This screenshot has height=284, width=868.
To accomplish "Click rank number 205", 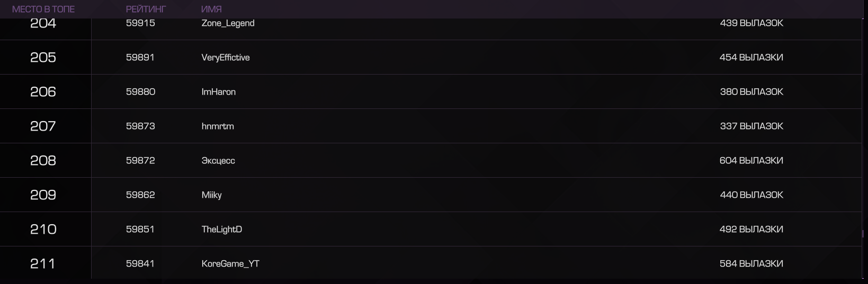I will [43, 58].
